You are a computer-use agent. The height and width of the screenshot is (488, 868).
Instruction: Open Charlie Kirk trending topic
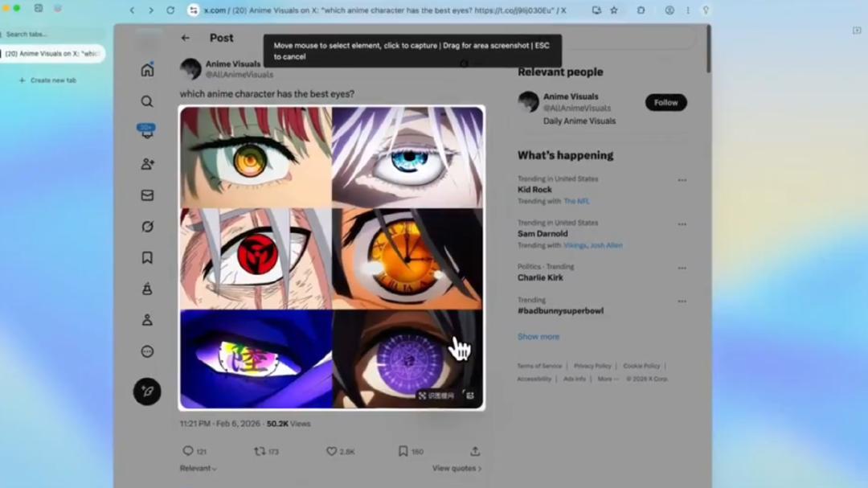(540, 277)
